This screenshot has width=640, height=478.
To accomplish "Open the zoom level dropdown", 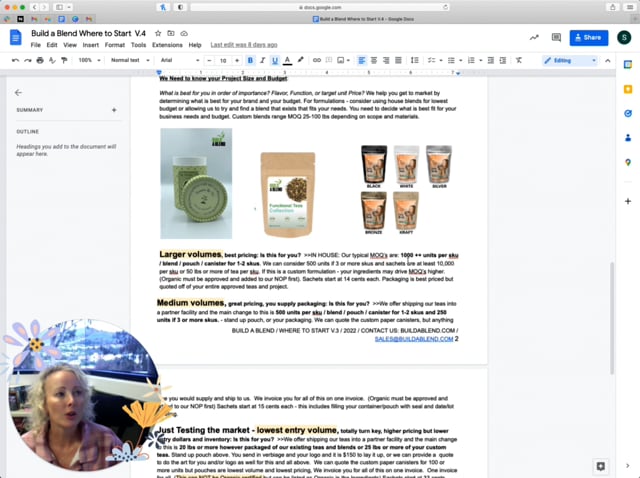I will pyautogui.click(x=87, y=60).
